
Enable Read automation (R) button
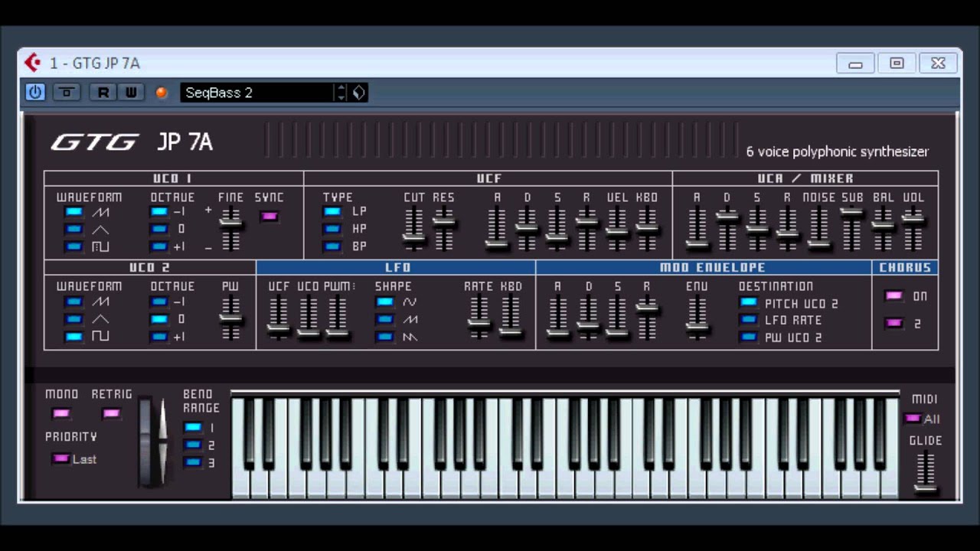click(103, 93)
